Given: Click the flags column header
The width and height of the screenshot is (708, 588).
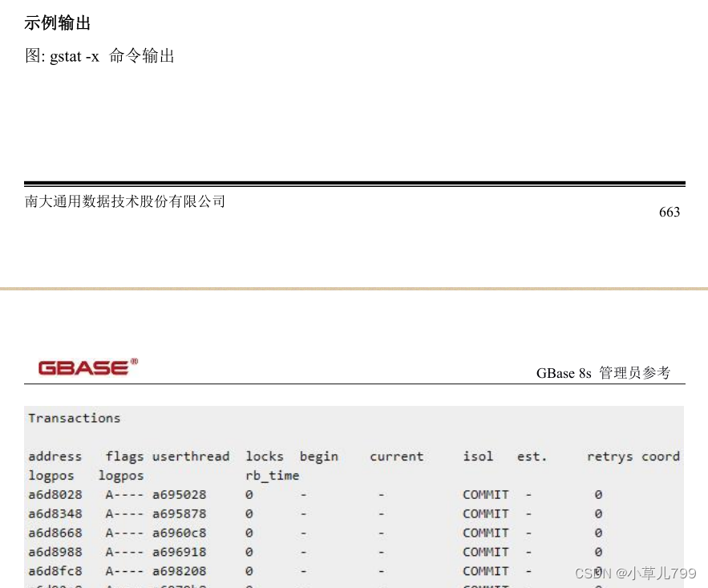Looking at the screenshot, I should [123, 456].
